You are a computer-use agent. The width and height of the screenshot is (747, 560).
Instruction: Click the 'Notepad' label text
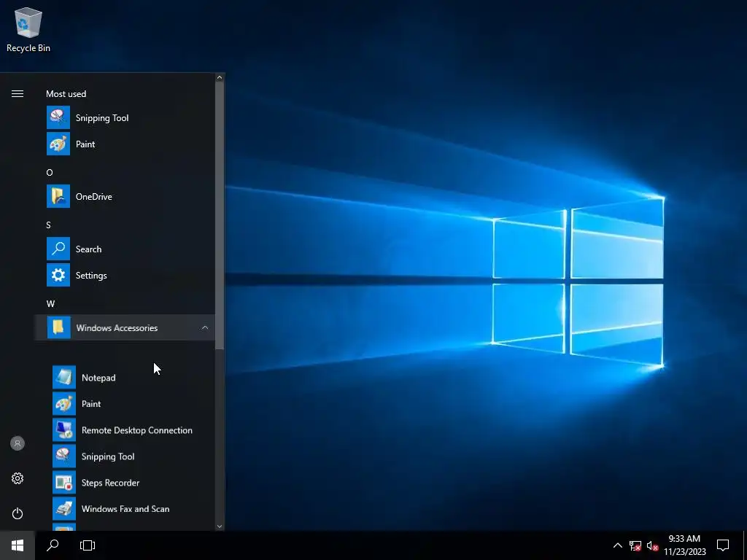tap(98, 378)
